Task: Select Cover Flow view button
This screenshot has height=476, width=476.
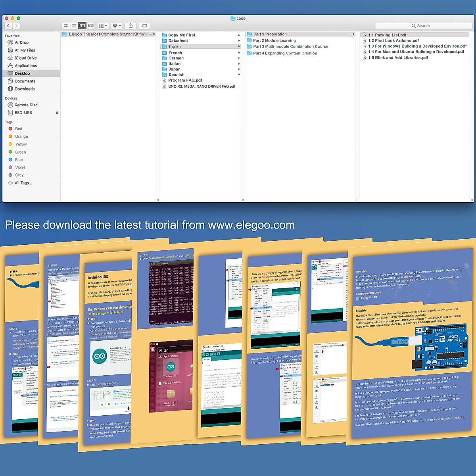Action: point(91,26)
